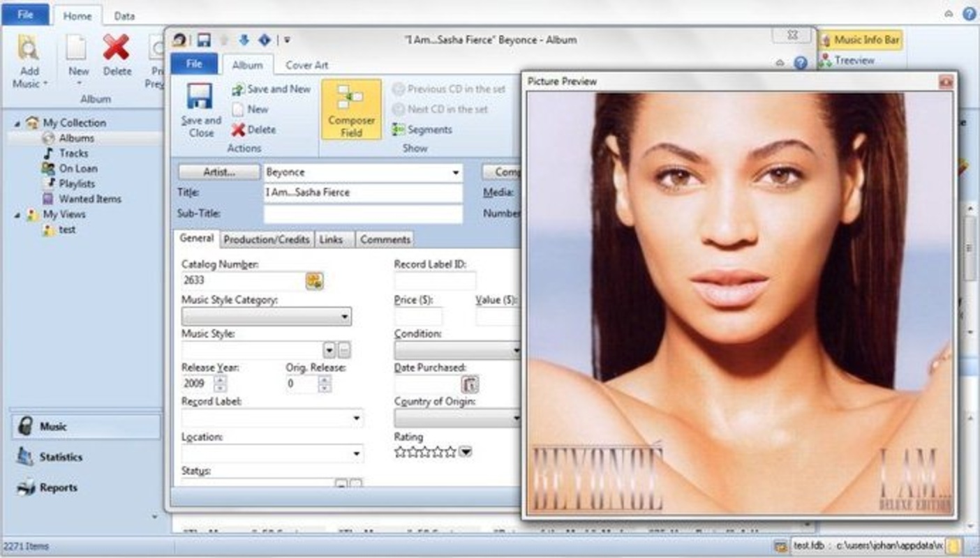The width and height of the screenshot is (980, 558).
Task: Click the Sub-Title input field
Action: tap(363, 214)
